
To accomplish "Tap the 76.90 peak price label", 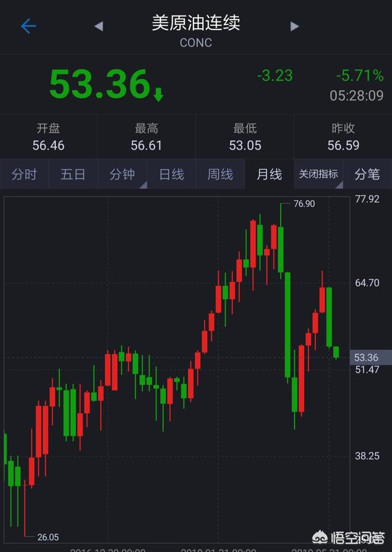I will 304,203.
